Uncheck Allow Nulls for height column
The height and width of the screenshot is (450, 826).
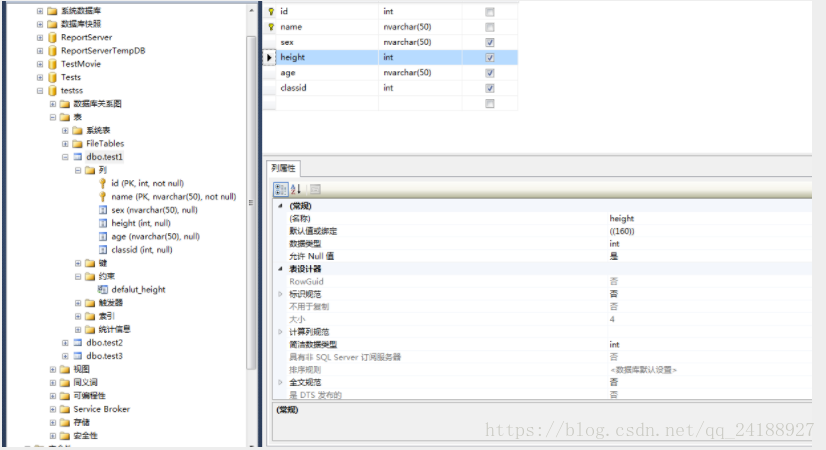tap(490, 57)
